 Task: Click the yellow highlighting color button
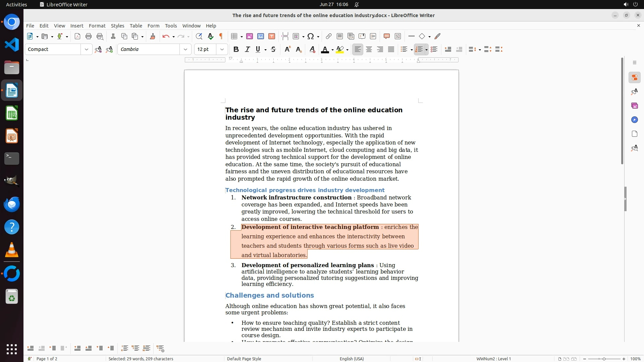(x=340, y=49)
